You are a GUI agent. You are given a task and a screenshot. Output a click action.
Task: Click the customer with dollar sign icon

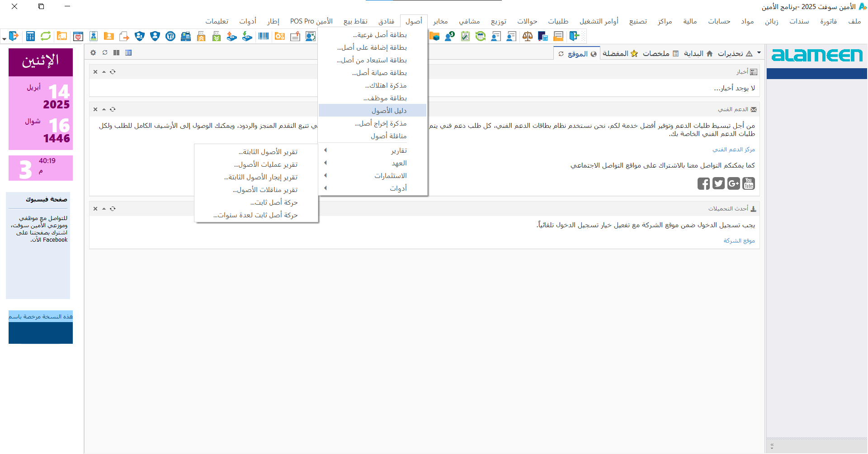tap(450, 36)
